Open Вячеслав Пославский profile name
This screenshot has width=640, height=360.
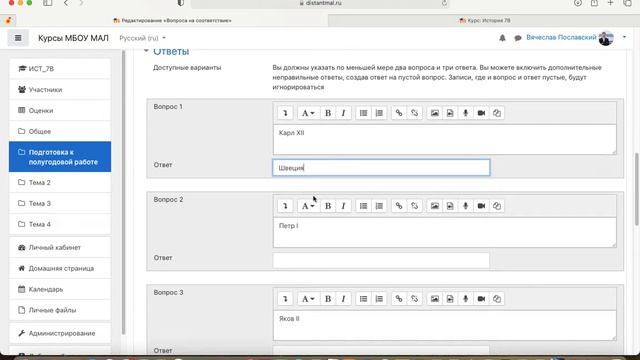561,38
